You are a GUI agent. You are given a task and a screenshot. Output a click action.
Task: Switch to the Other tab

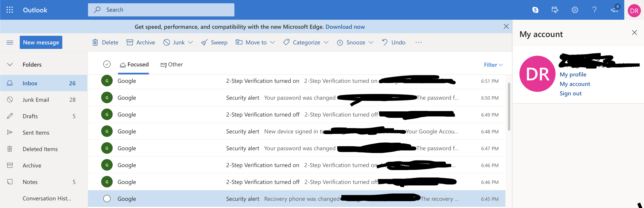(172, 64)
